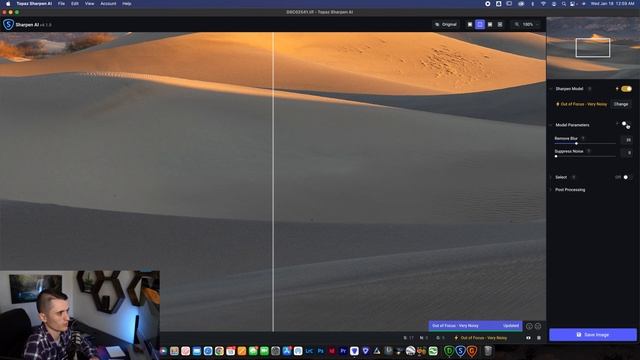Open the Edit menu

pyautogui.click(x=75, y=4)
